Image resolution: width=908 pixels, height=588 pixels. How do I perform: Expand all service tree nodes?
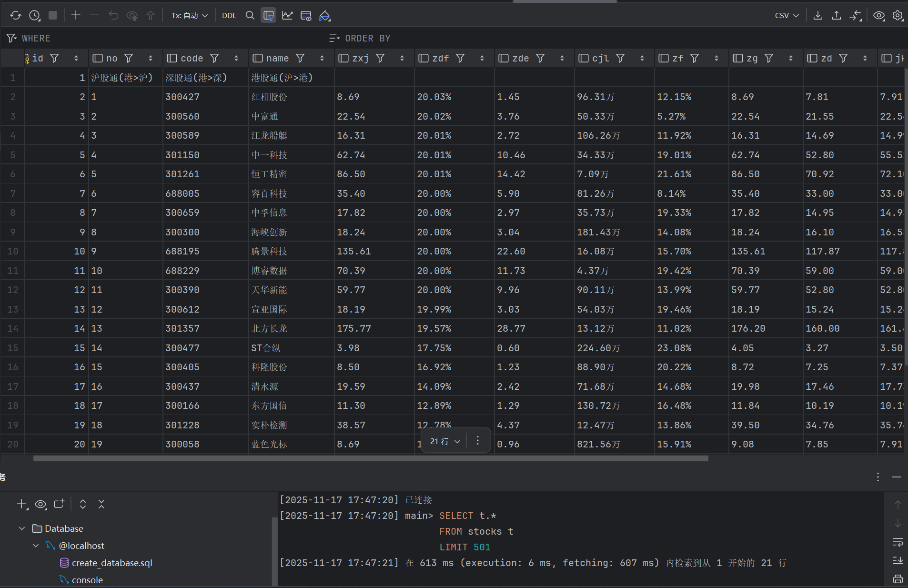(83, 504)
